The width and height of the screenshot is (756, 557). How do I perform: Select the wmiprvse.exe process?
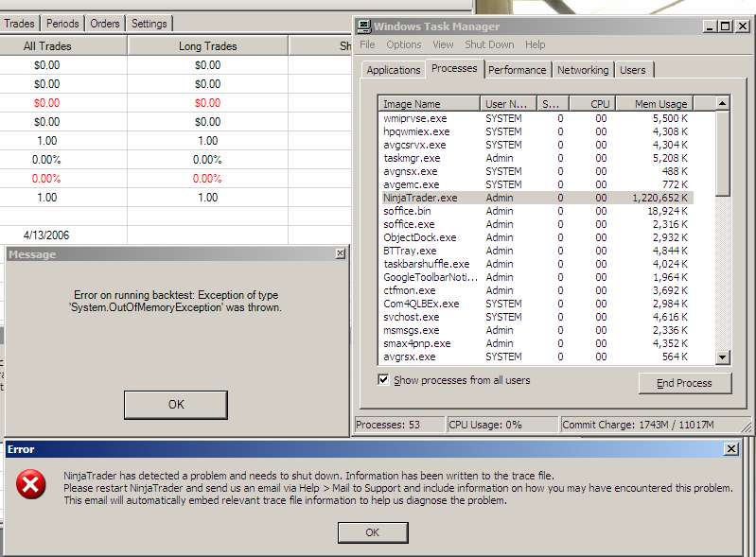click(x=536, y=118)
